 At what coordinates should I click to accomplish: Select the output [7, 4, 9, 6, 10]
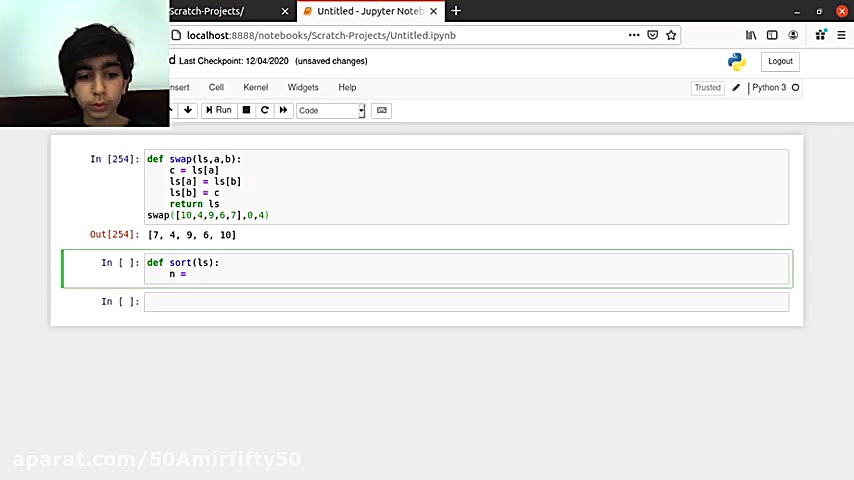192,235
